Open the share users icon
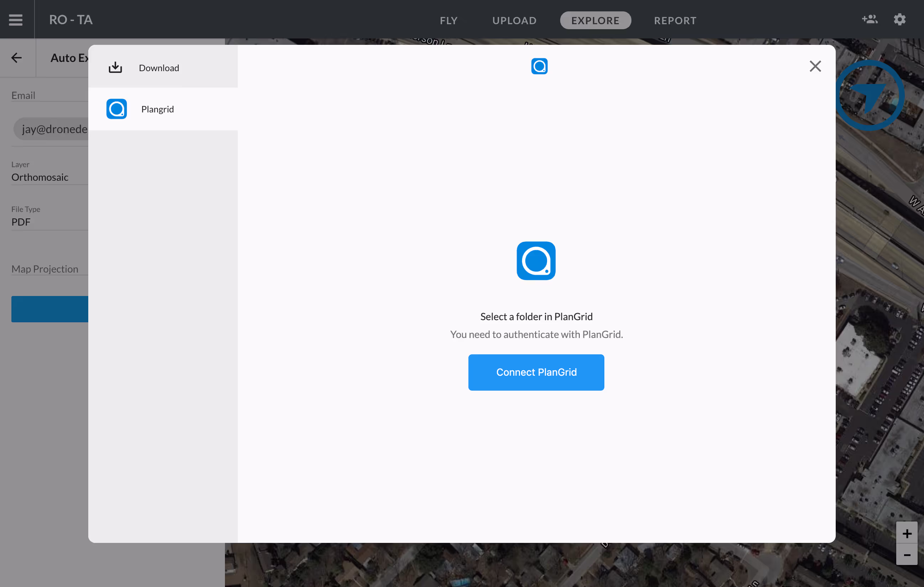The image size is (924, 587). click(x=869, y=19)
